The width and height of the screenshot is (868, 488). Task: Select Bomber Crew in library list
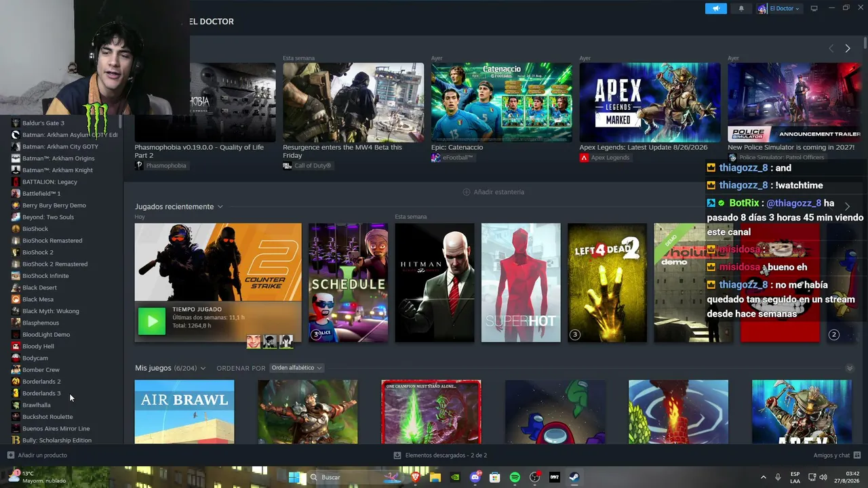pos(41,369)
